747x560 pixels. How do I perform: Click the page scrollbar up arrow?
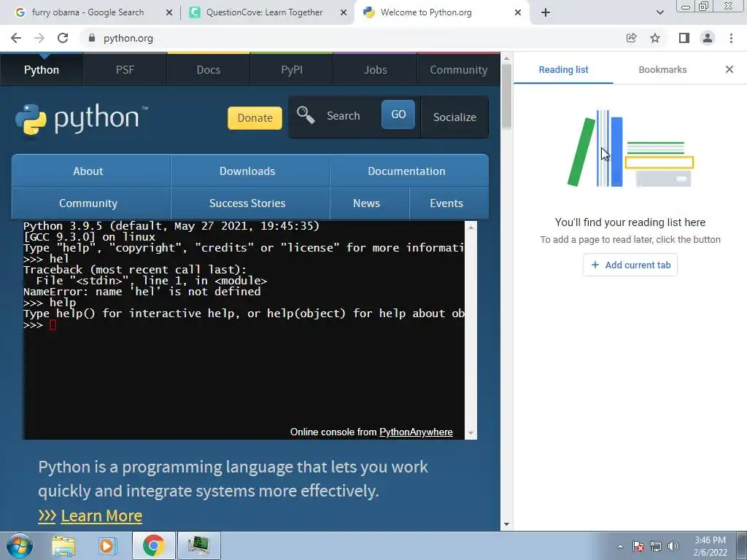pyautogui.click(x=506, y=58)
